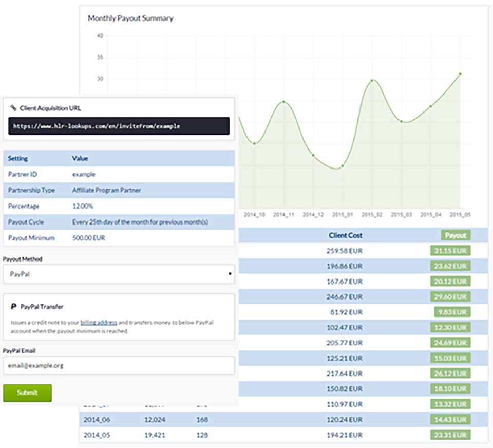The height and width of the screenshot is (448, 493).
Task: Click the 2014_05 month cell
Action: (97, 435)
